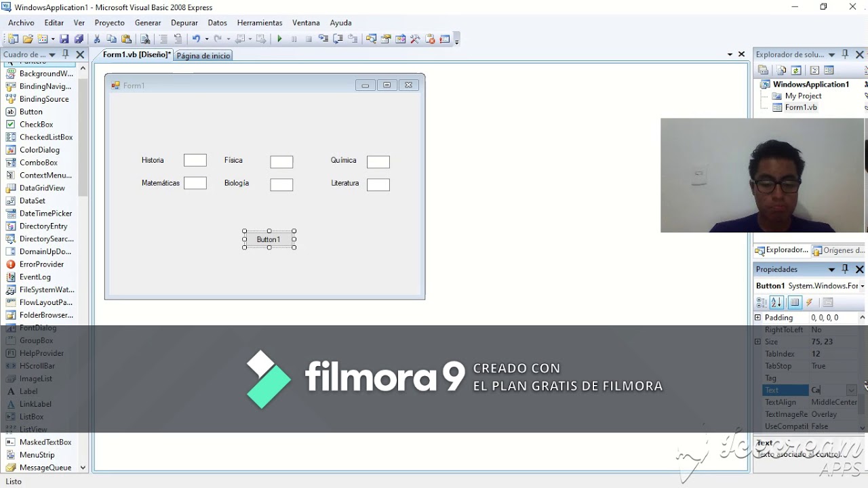Click the Open File folder icon
The image size is (868, 488).
point(28,39)
